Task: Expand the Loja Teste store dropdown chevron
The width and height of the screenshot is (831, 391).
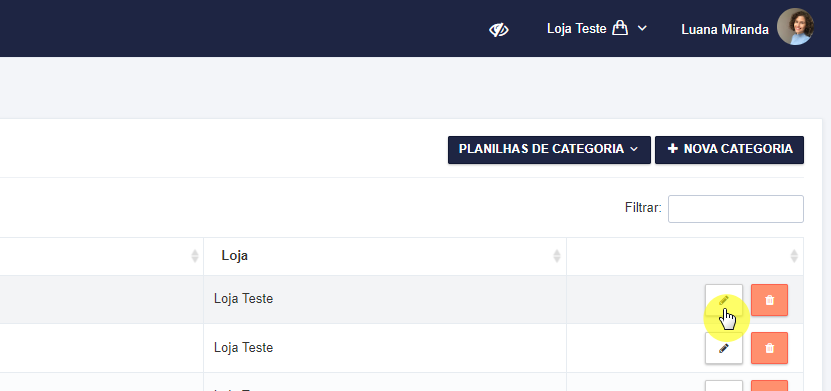Action: [642, 28]
